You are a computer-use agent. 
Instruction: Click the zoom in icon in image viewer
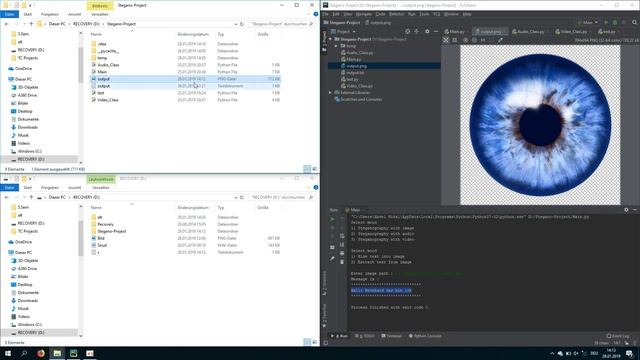[465, 40]
